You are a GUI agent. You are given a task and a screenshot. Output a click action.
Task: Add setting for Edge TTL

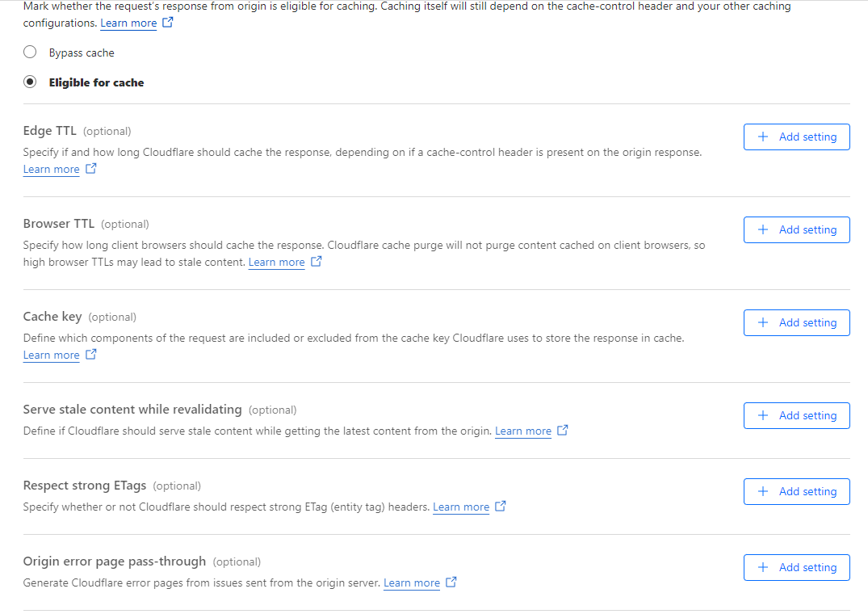796,137
